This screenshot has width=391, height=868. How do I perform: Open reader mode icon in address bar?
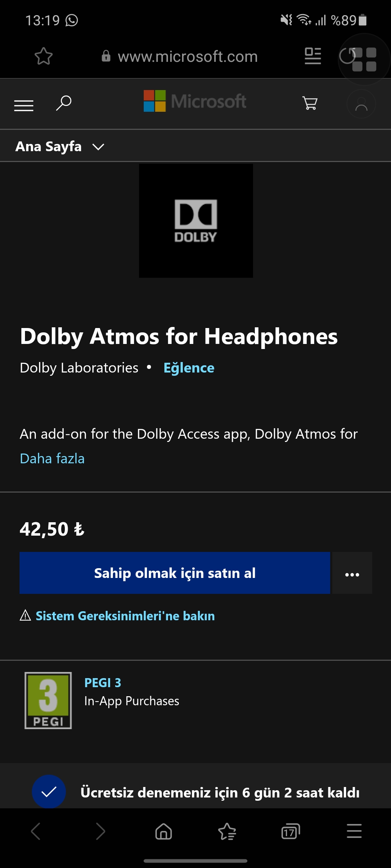[313, 56]
